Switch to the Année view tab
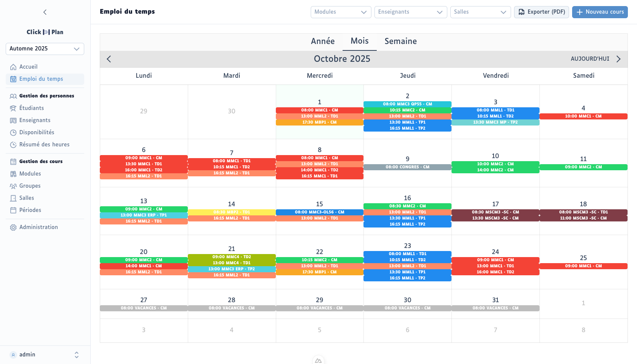 click(x=323, y=41)
